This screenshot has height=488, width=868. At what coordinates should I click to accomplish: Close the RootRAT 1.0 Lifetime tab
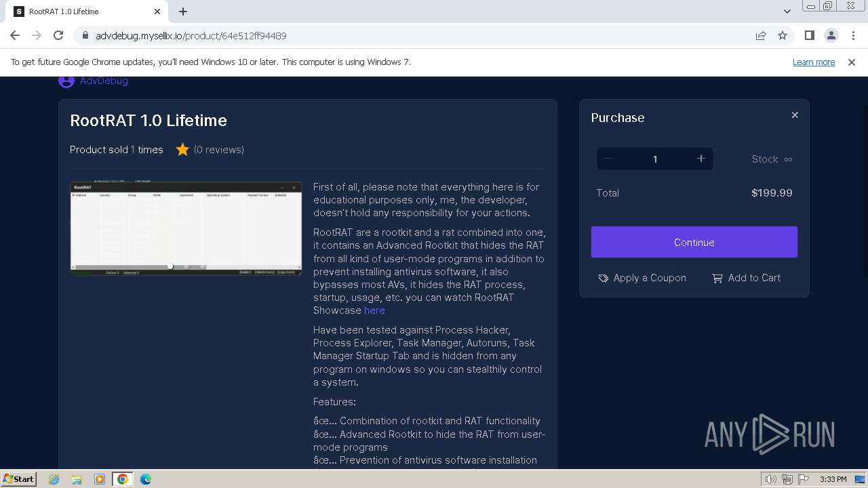click(157, 12)
